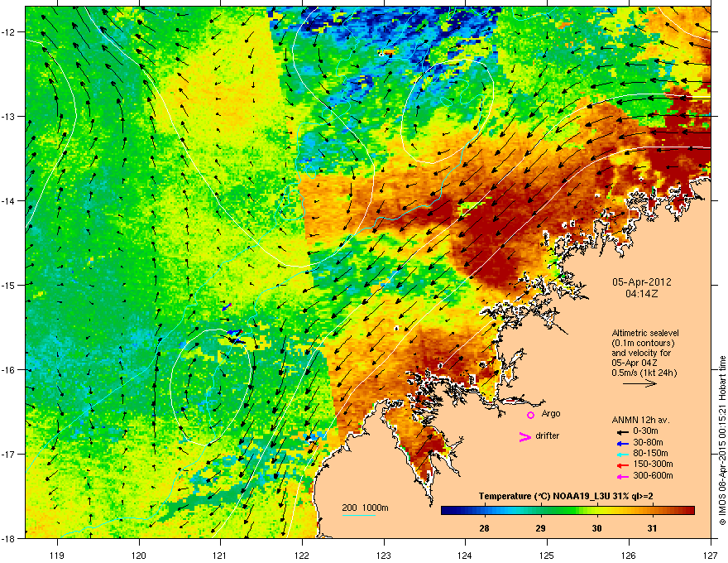The height and width of the screenshot is (563, 728).
Task: Click the '300-600m' depth label
Action: (x=653, y=476)
